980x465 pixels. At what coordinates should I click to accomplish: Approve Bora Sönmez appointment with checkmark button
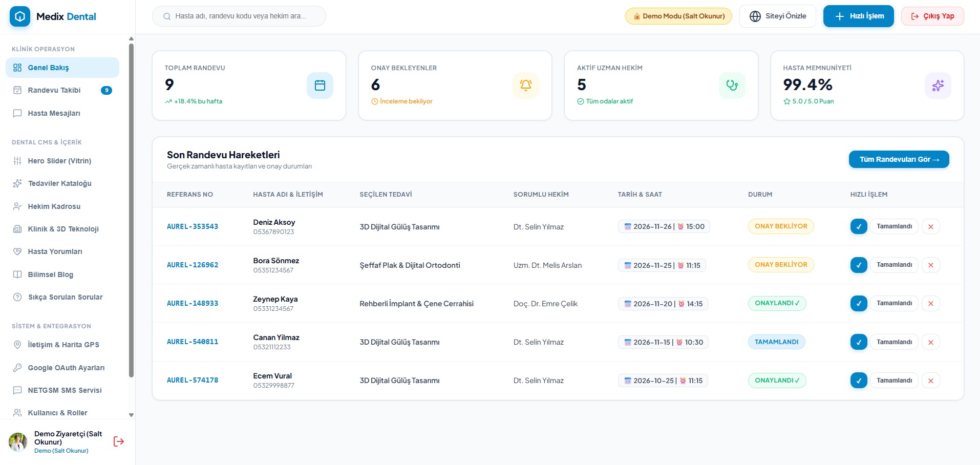[x=859, y=265]
